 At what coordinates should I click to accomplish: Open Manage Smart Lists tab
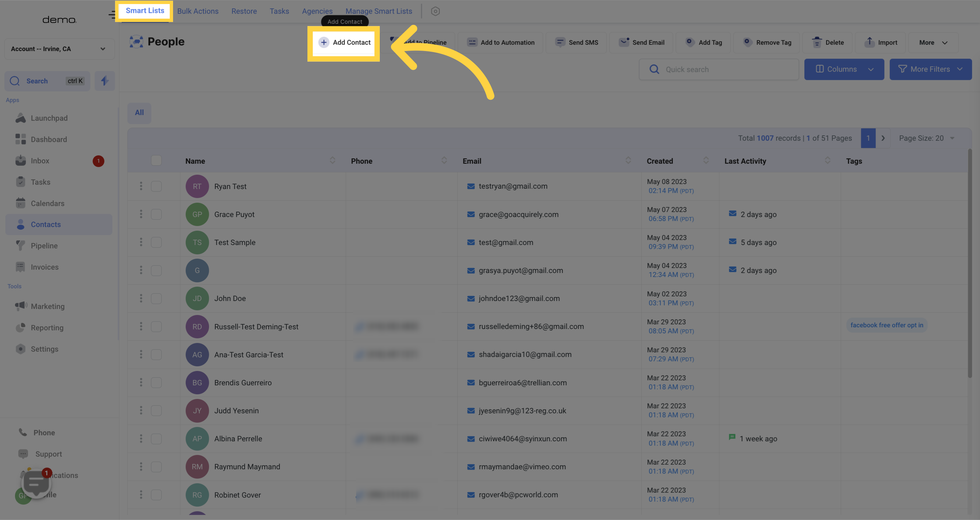point(378,11)
